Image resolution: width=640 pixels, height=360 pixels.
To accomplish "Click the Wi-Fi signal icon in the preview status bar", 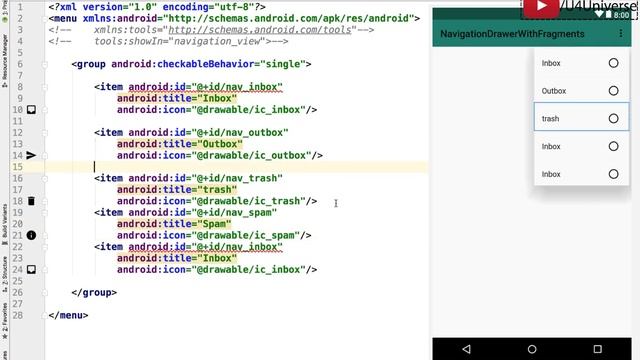I will coord(599,15).
